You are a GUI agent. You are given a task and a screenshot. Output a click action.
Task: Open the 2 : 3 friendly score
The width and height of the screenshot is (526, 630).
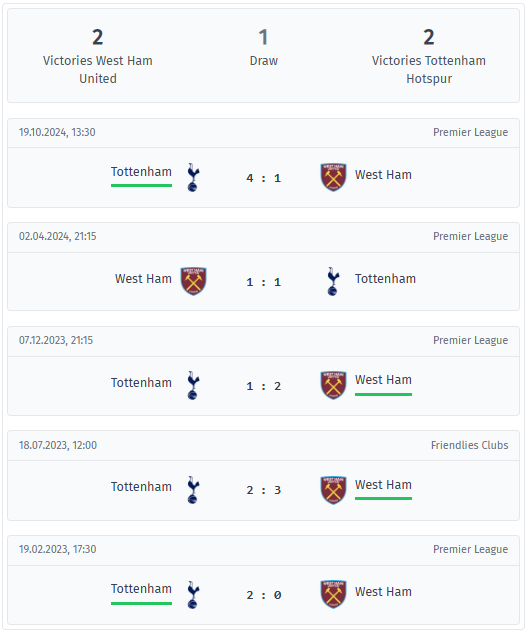coord(264,490)
